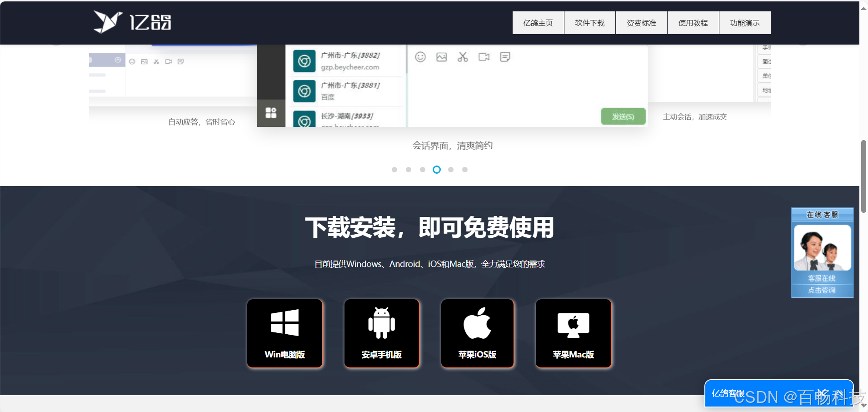Open the 亿鸽客服 chat bar

click(x=779, y=393)
